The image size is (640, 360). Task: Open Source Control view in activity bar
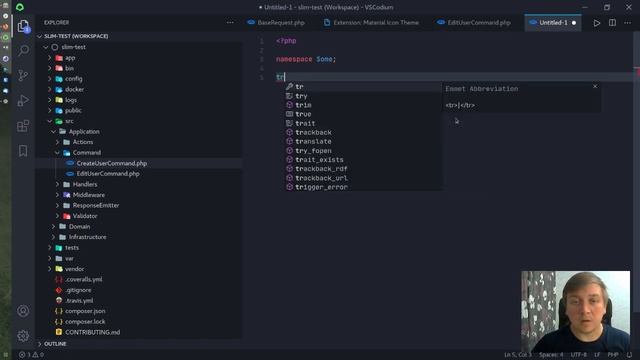(23, 76)
